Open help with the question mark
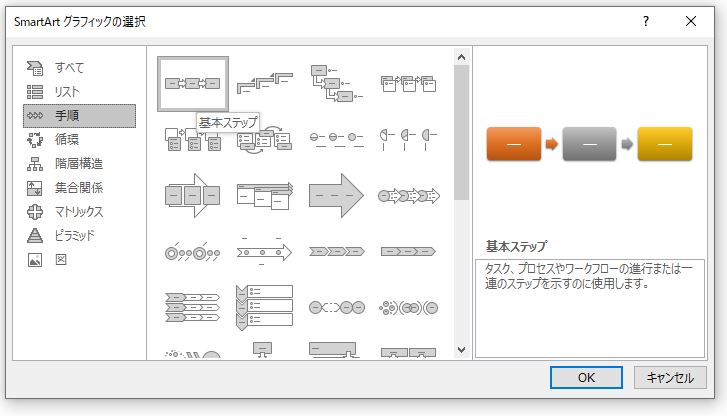Screen dimensions: 727x416 pyautogui.click(x=646, y=21)
